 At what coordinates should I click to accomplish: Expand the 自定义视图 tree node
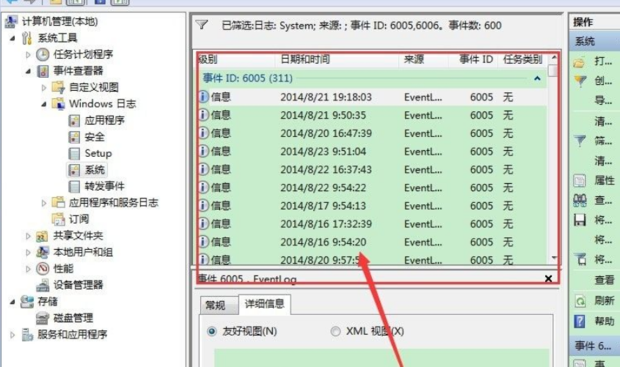click(x=44, y=87)
